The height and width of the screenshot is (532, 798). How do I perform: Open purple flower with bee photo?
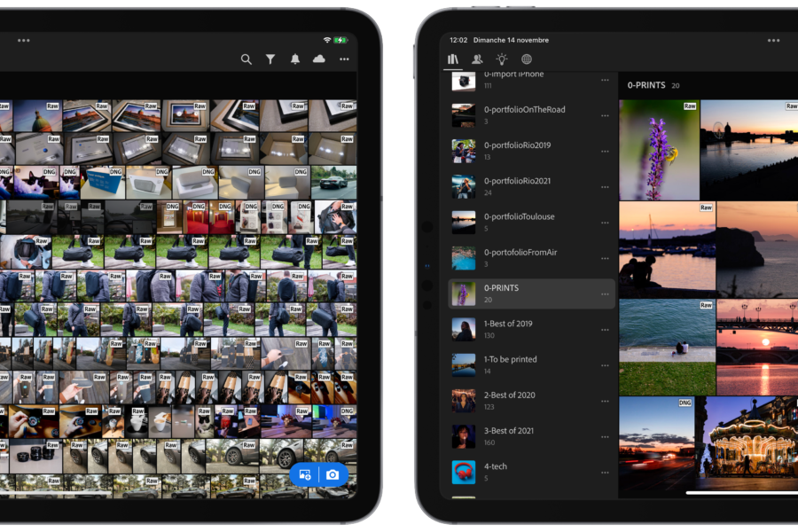coord(659,150)
